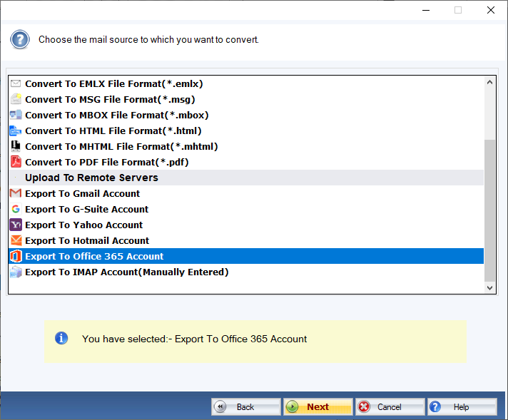Image resolution: width=508 pixels, height=420 pixels.
Task: Click the HTML file format icon
Action: pos(16,130)
